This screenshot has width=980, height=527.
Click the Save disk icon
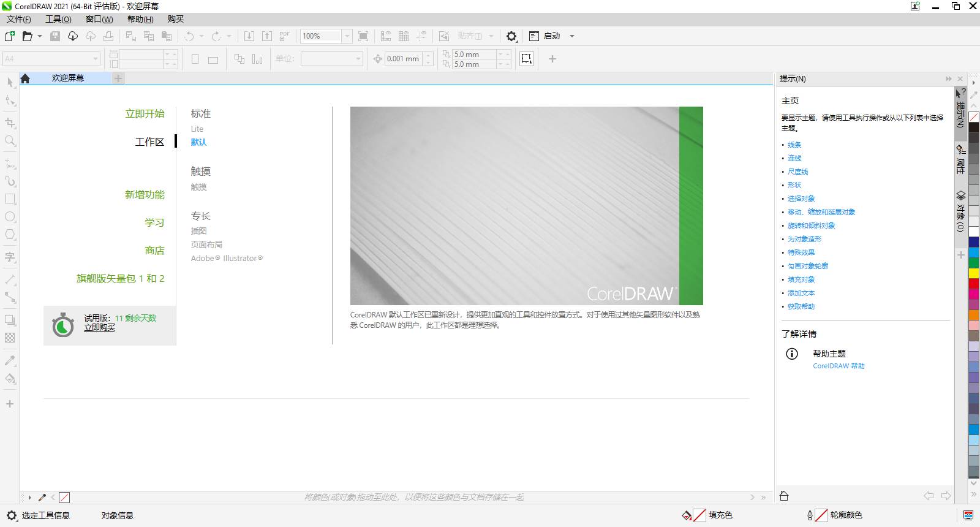pyautogui.click(x=55, y=36)
